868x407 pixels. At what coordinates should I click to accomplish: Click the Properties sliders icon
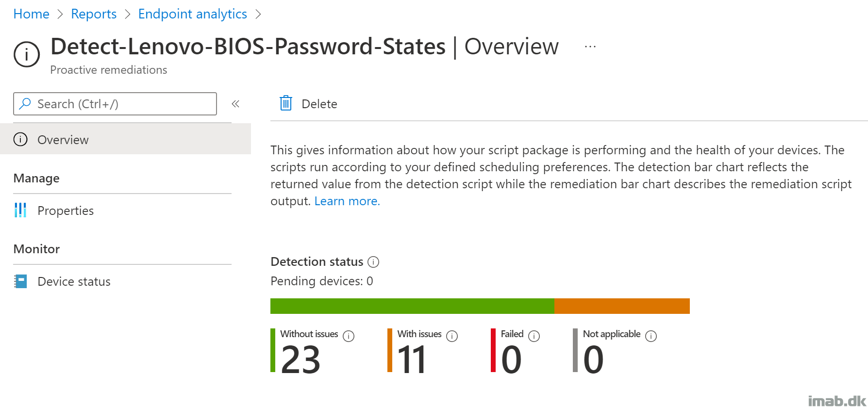tap(20, 210)
